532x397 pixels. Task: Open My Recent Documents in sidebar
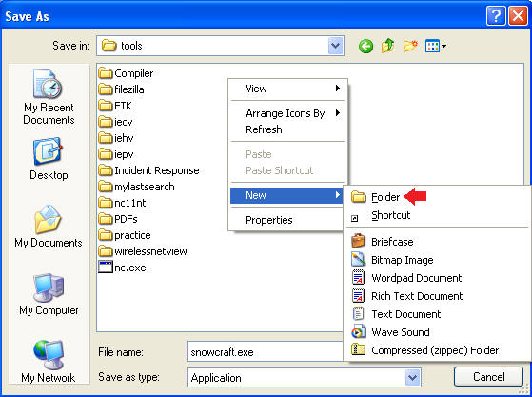49,97
